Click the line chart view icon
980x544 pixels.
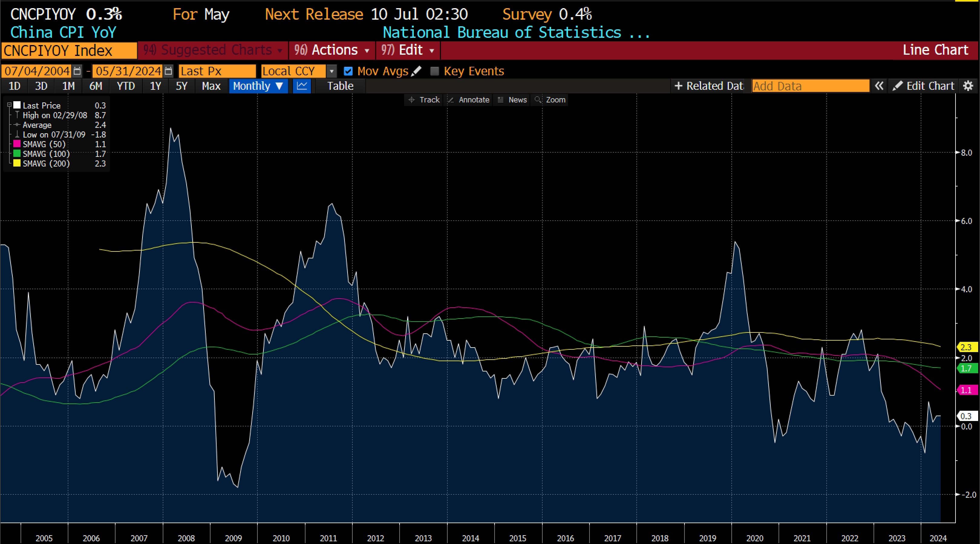[x=302, y=86]
